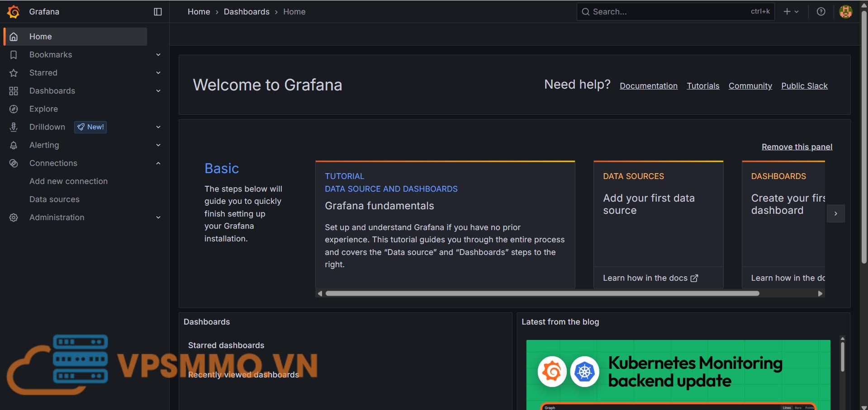Click the Remove this panel link
The height and width of the screenshot is (410, 868).
pos(797,147)
